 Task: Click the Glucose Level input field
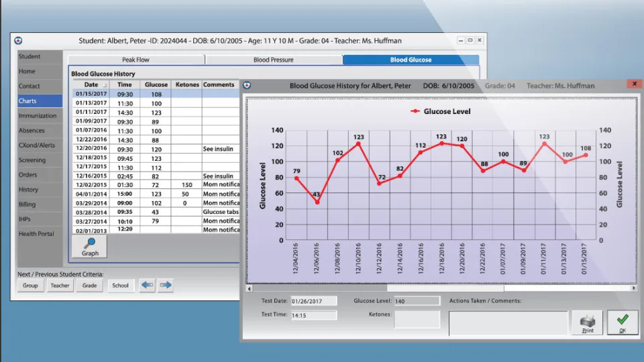417,301
